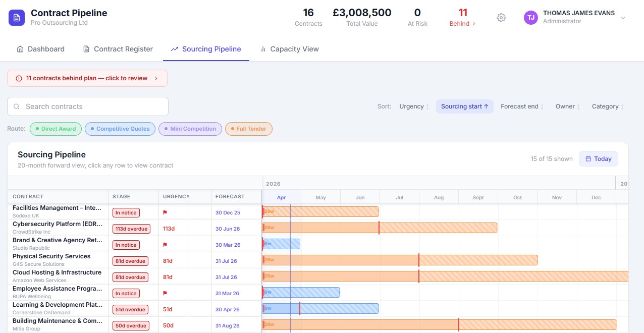Open the 11 contracts behind plan review banner
644x333 pixels.
coord(87,78)
